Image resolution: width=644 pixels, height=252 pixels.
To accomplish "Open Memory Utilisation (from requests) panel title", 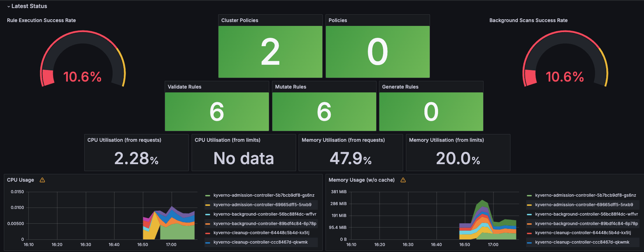I will pos(343,140).
